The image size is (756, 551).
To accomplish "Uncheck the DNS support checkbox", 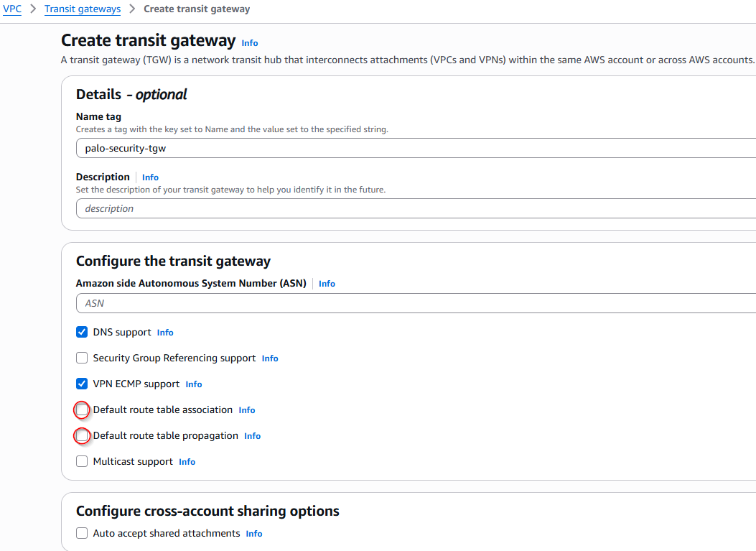I will [x=82, y=333].
